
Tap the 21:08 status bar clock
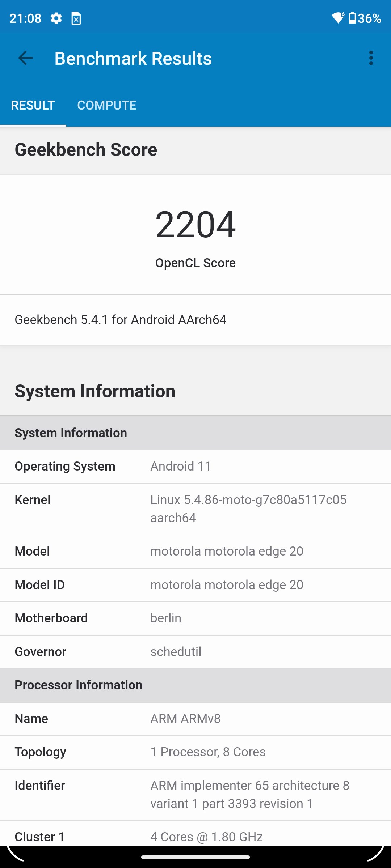[25, 18]
